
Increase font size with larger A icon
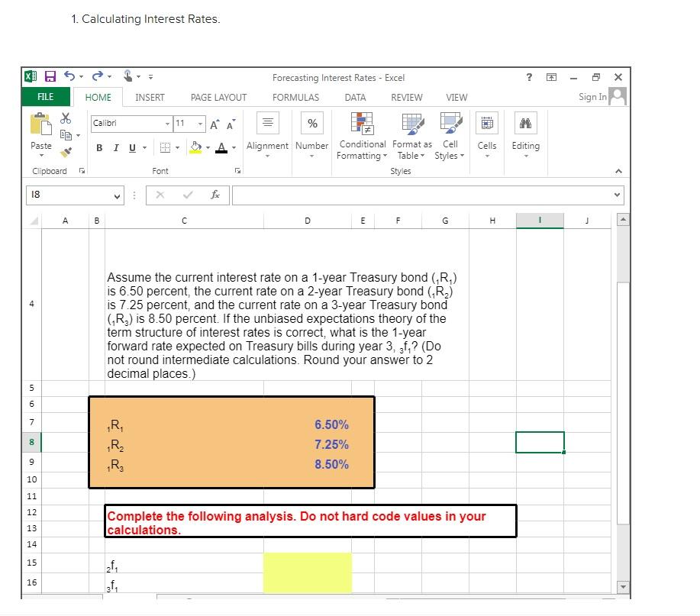215,124
